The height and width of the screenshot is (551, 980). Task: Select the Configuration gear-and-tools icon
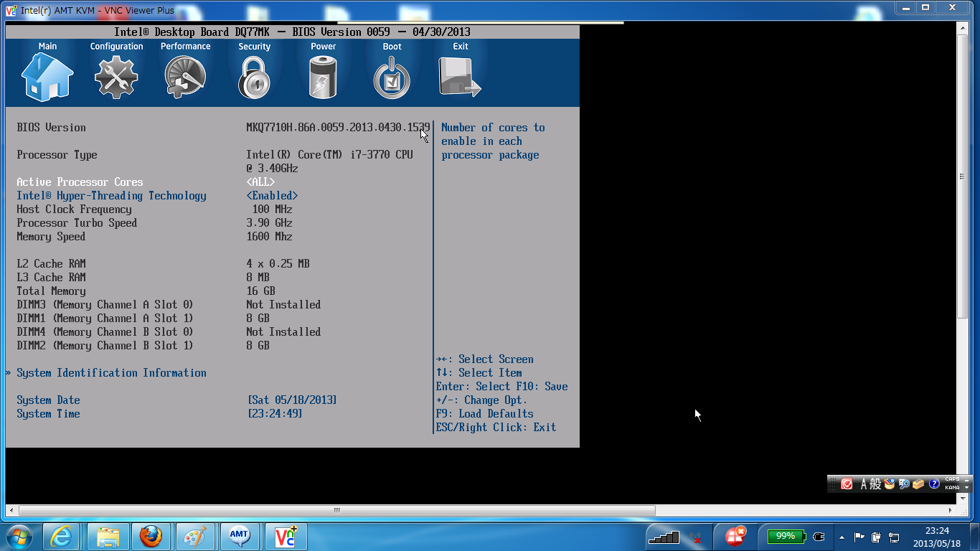pyautogui.click(x=116, y=77)
